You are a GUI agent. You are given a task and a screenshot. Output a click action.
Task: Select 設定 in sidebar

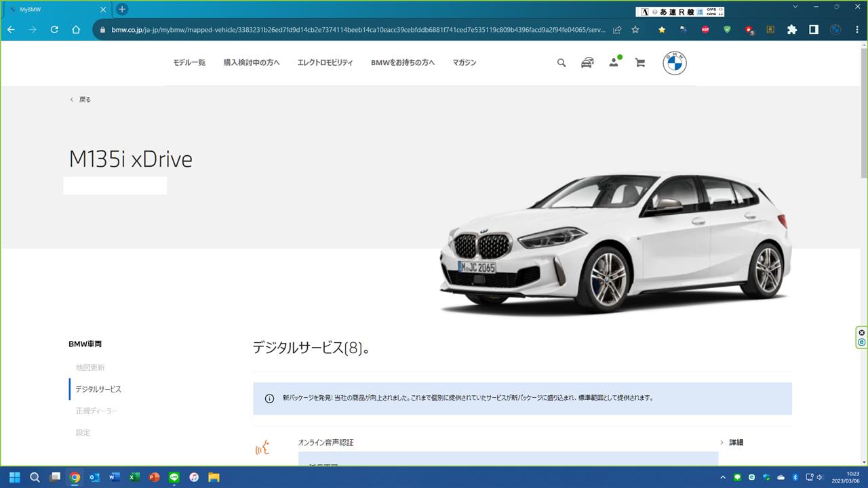[83, 432]
